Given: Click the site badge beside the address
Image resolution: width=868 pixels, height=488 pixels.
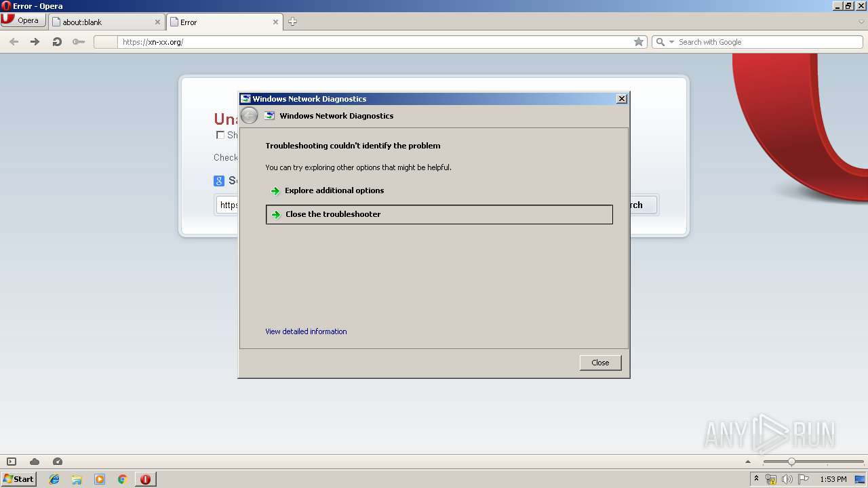Looking at the screenshot, I should (105, 42).
